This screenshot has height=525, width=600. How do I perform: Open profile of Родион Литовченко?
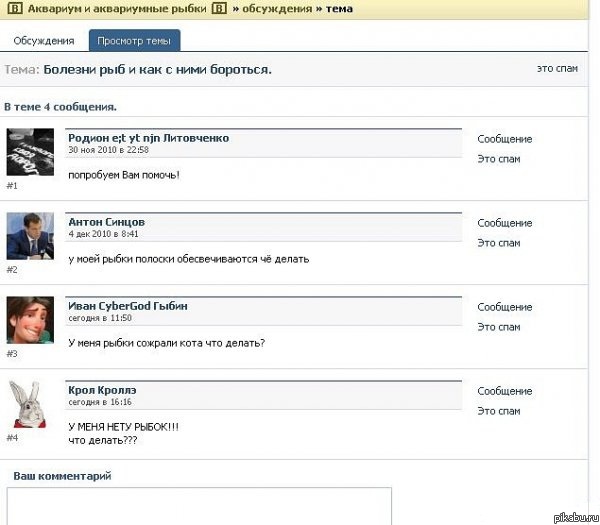148,138
